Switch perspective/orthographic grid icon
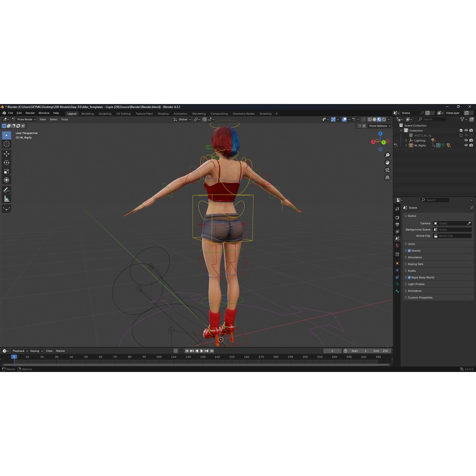The height and width of the screenshot is (476, 476). click(x=387, y=177)
